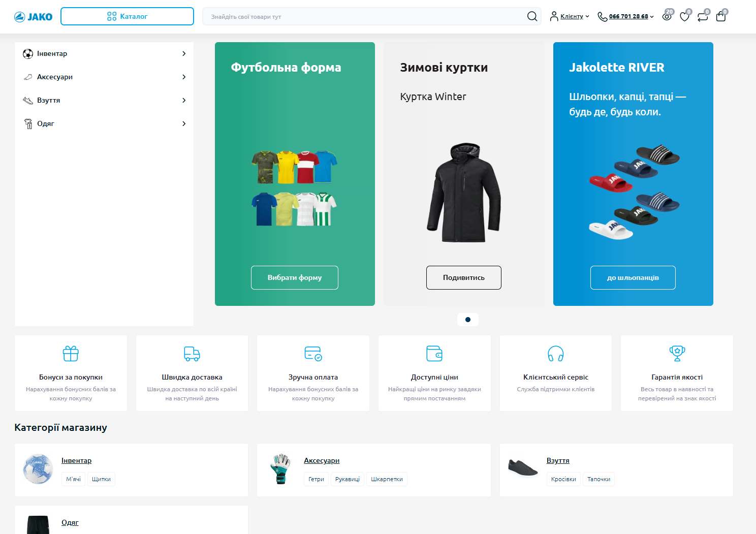Click the headphones customer service icon
756x534 pixels.
555,354
